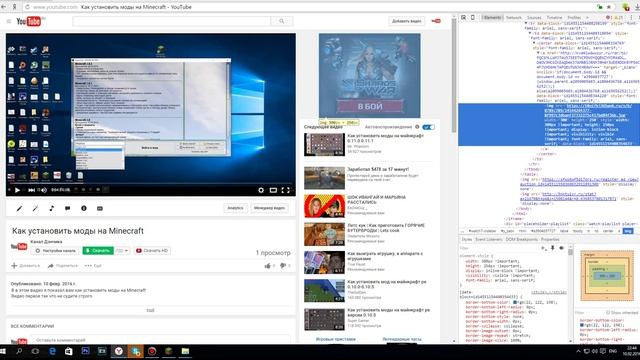
Task: Toggle DevTools device mode icon
Action: click(x=473, y=18)
